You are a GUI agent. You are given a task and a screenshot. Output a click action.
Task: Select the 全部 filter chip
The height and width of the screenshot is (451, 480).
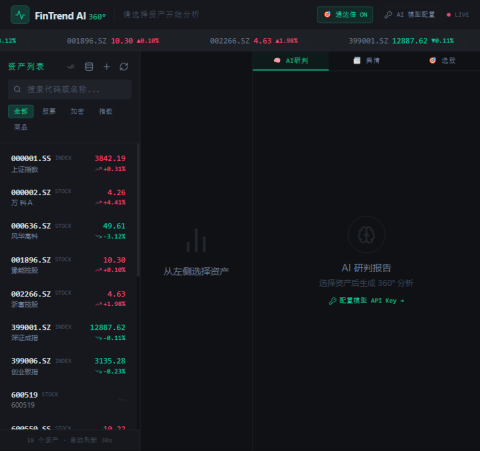point(21,111)
